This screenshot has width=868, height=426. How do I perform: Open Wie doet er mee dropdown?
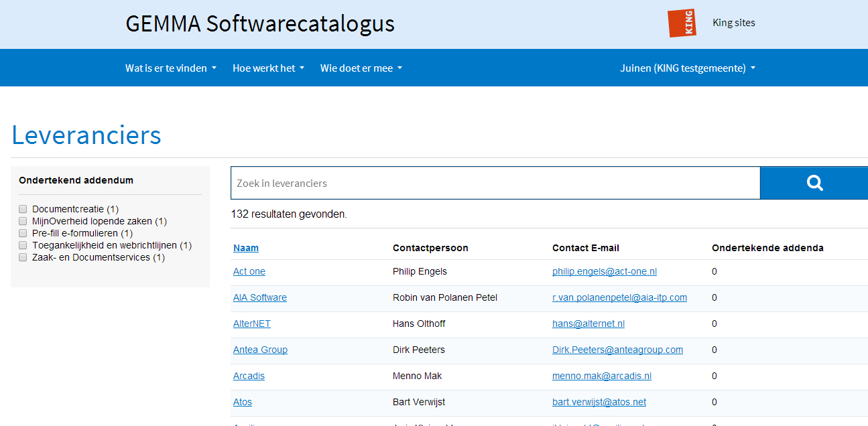(x=361, y=68)
